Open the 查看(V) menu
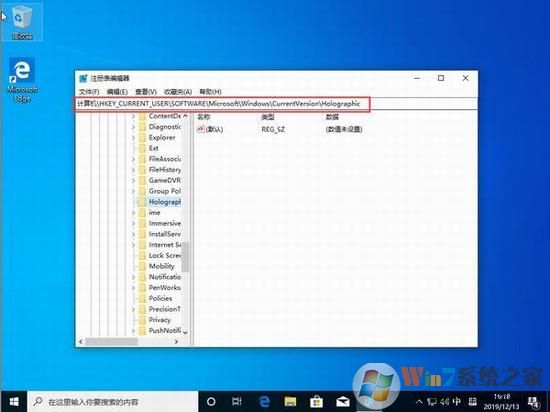The width and height of the screenshot is (550, 412). 146,92
